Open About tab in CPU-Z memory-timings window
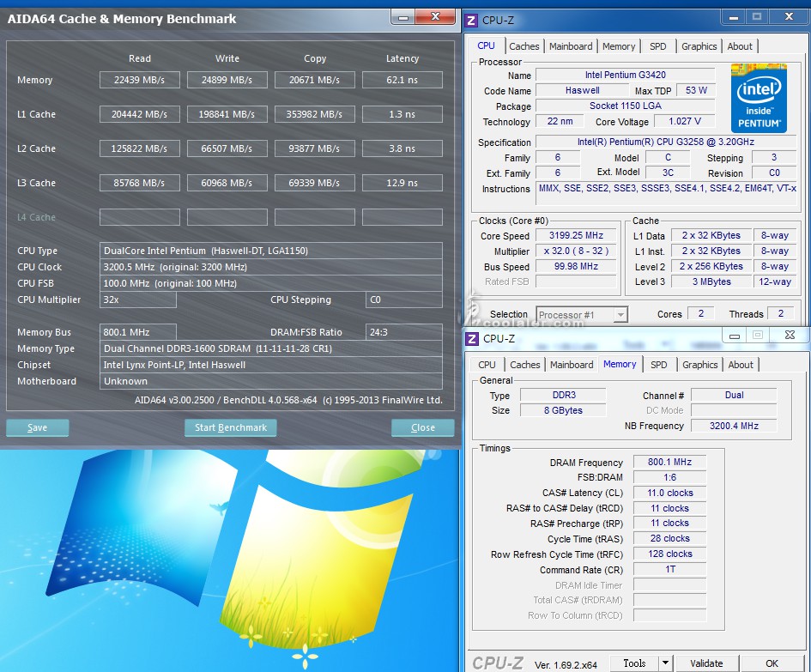Viewport: 811px width, 672px height. 741,365
